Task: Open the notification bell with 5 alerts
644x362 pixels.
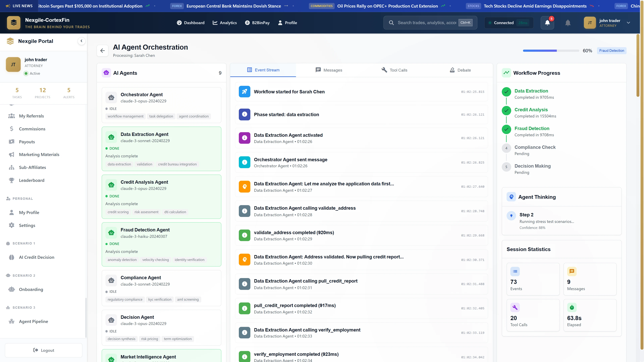Action: tap(547, 22)
